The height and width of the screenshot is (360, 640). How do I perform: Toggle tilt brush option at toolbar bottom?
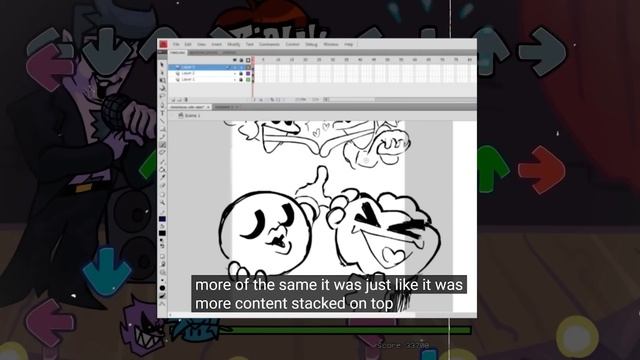(x=162, y=304)
